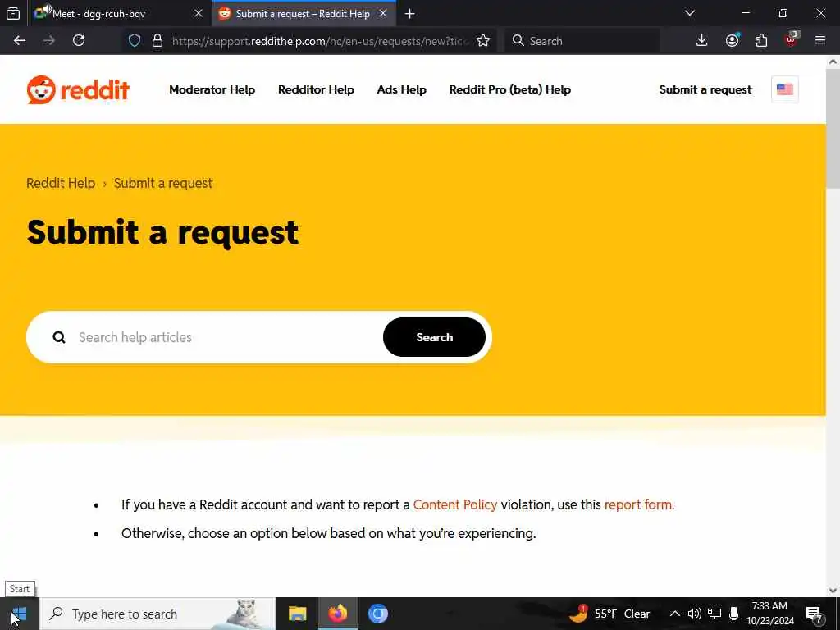The image size is (840, 630).
Task: Open Moderator Help menu item
Action: coord(212,90)
